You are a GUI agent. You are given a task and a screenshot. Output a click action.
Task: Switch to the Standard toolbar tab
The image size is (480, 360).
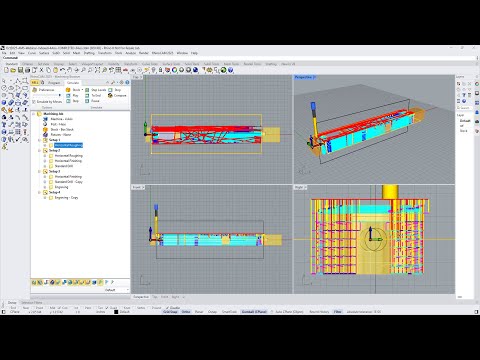click(x=11, y=64)
